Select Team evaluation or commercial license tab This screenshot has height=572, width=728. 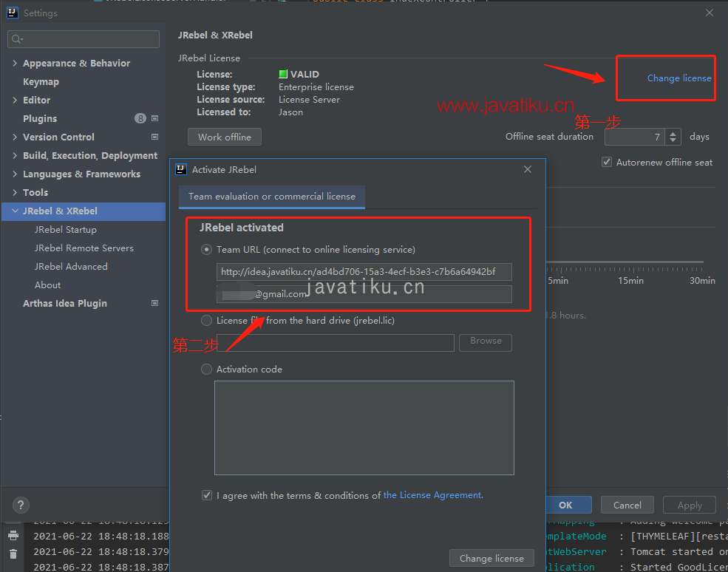coord(271,197)
